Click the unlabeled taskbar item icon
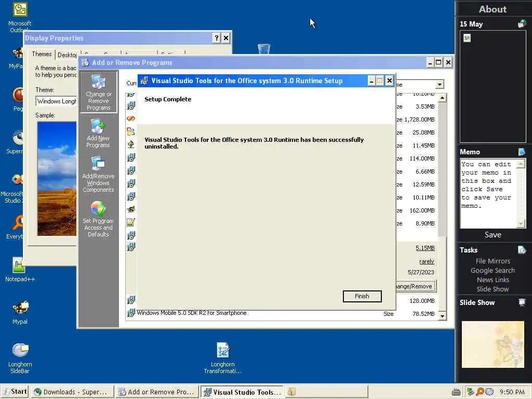Screen dimensions: 532x399 click(x=292, y=392)
